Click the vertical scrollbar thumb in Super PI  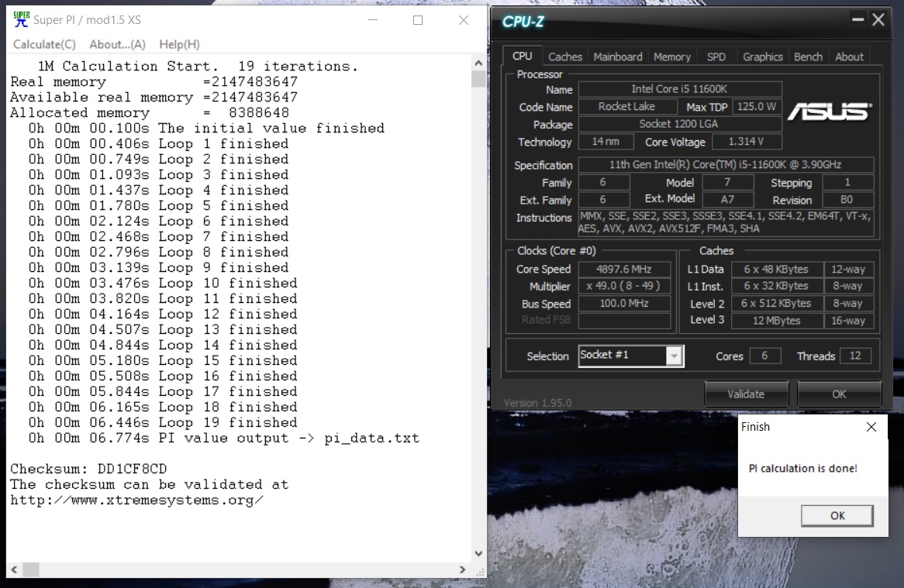click(478, 79)
